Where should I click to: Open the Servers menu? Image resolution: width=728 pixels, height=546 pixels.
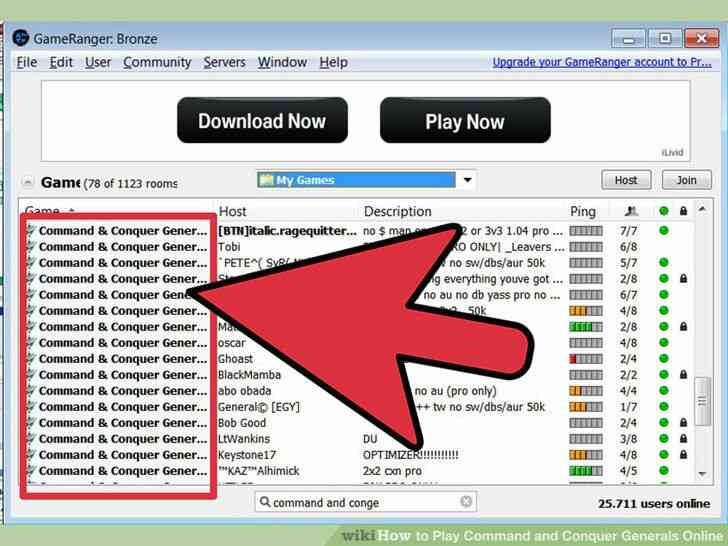click(224, 62)
